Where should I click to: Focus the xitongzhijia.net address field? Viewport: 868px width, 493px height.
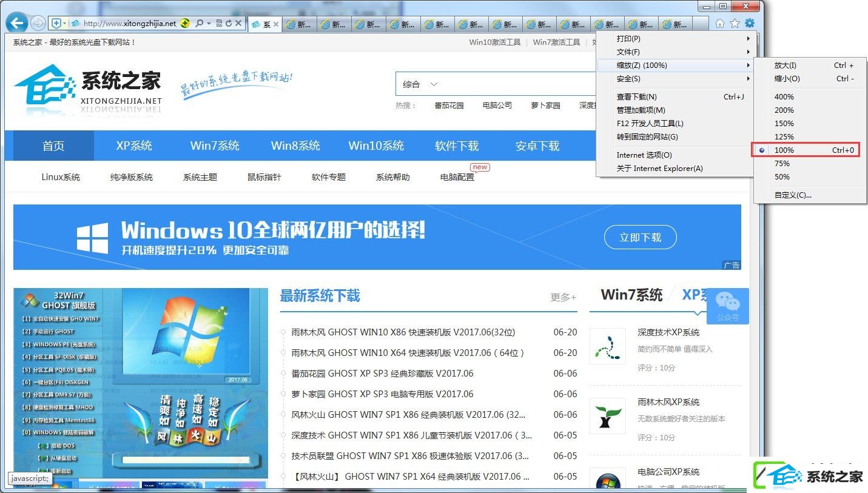point(130,24)
